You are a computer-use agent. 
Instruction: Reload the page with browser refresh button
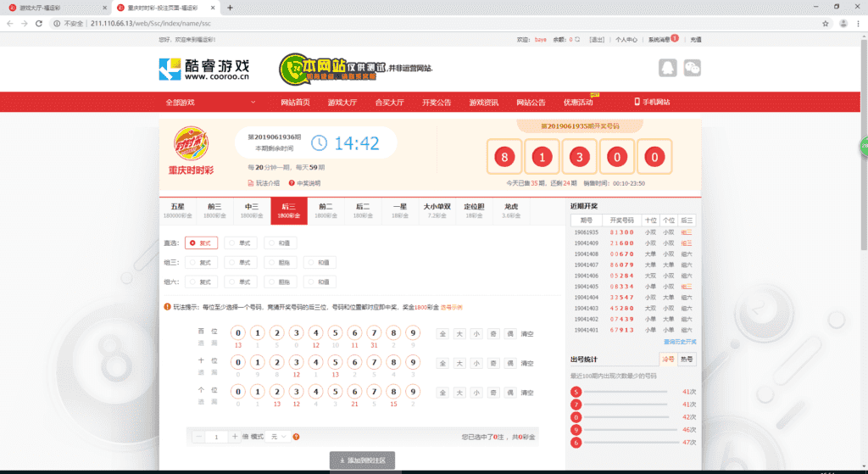pyautogui.click(x=39, y=23)
